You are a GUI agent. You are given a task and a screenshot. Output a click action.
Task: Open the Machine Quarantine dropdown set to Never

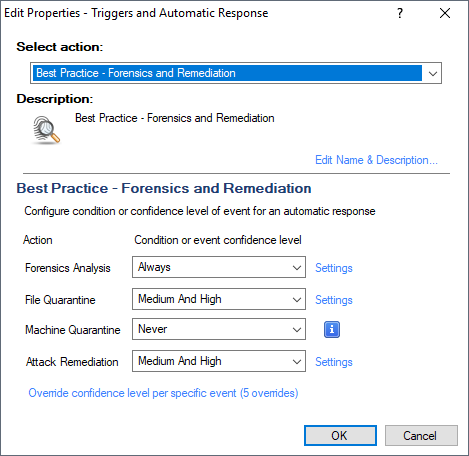click(219, 329)
